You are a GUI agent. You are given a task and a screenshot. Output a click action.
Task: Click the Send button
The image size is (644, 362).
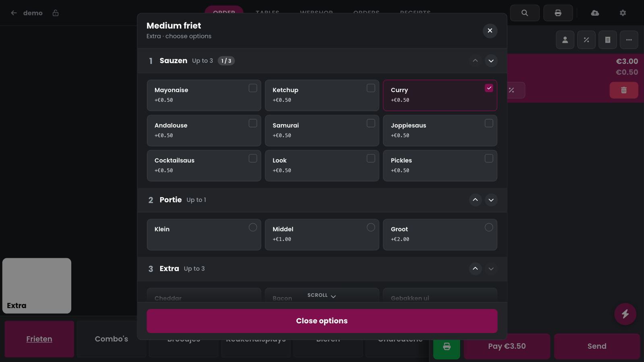597,346
